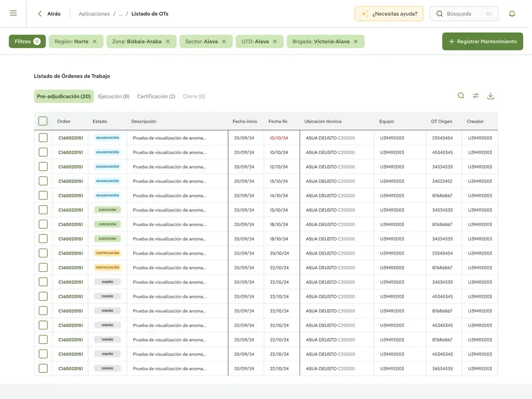This screenshot has width=532, height=399.
Task: Click the OT Origen column header
Action: [441, 121]
